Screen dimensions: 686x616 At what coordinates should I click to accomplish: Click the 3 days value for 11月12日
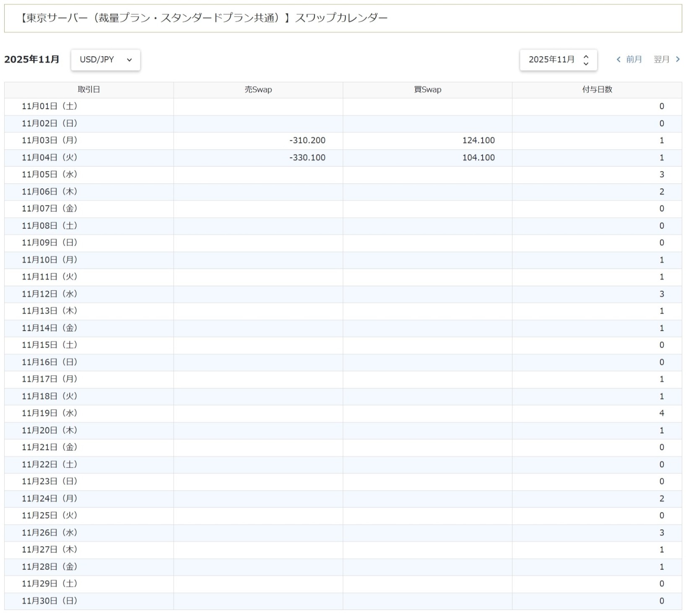(662, 294)
